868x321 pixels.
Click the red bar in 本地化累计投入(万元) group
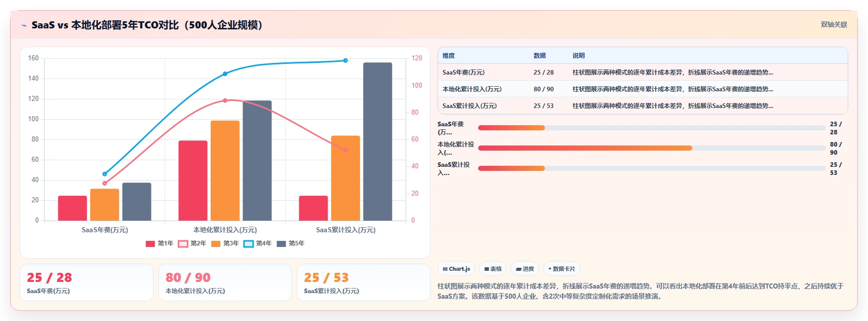[193, 181]
